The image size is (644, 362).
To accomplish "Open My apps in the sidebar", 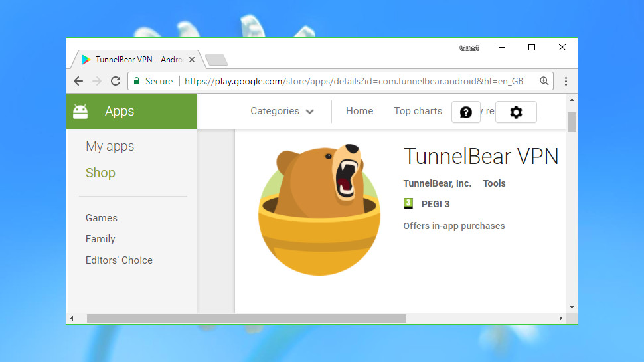I will [x=110, y=146].
